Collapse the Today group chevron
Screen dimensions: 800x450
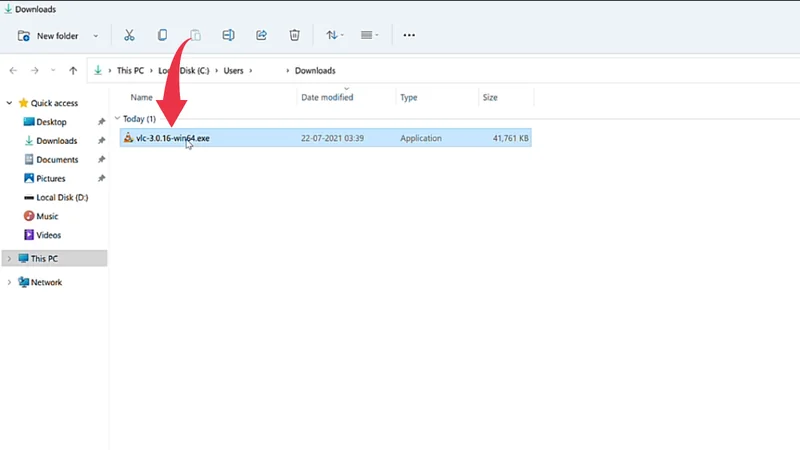pos(117,119)
